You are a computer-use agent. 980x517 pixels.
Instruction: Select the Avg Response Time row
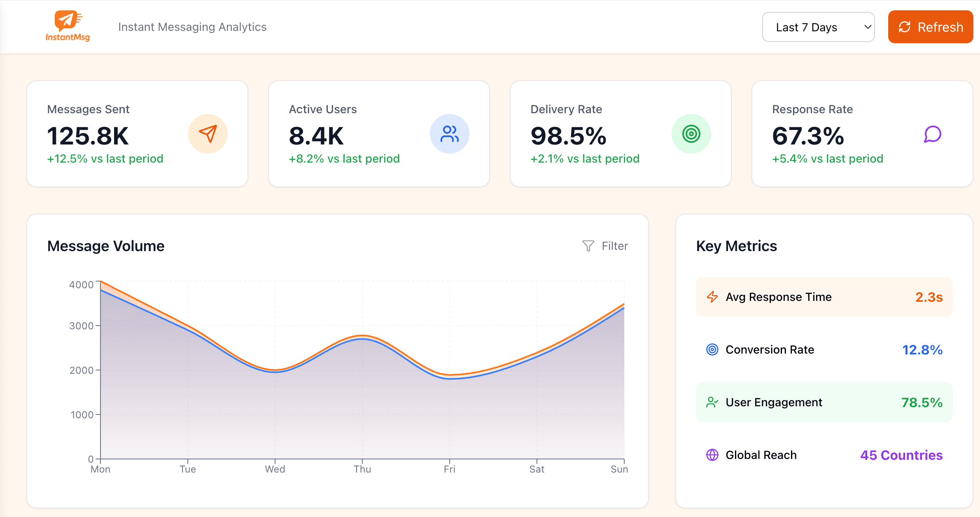[x=824, y=297]
